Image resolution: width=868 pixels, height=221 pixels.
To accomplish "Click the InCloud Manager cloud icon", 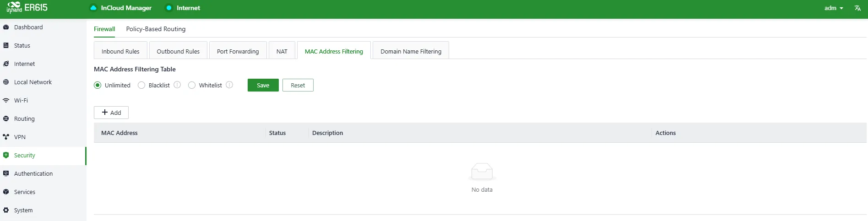I will click(x=93, y=8).
